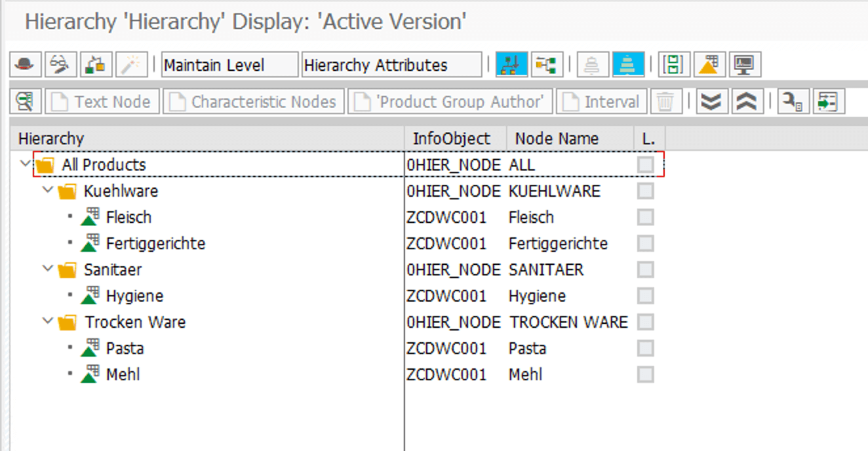
Task: Toggle the L checkbox for All Products
Action: coord(644,165)
